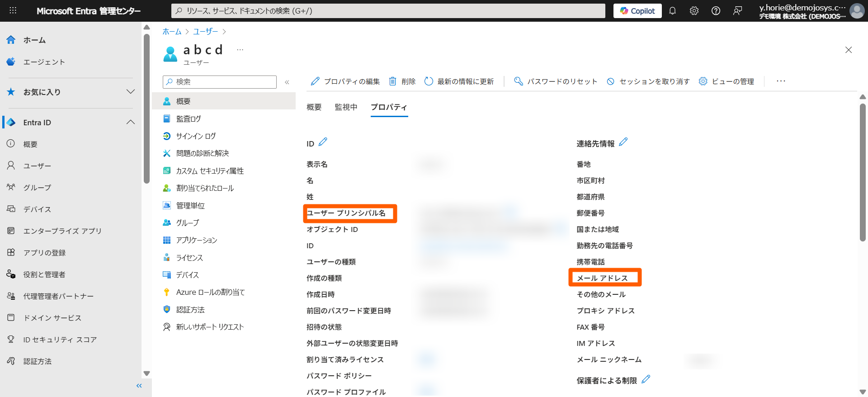Open the more options ellipsis in toolbar

coord(781,81)
